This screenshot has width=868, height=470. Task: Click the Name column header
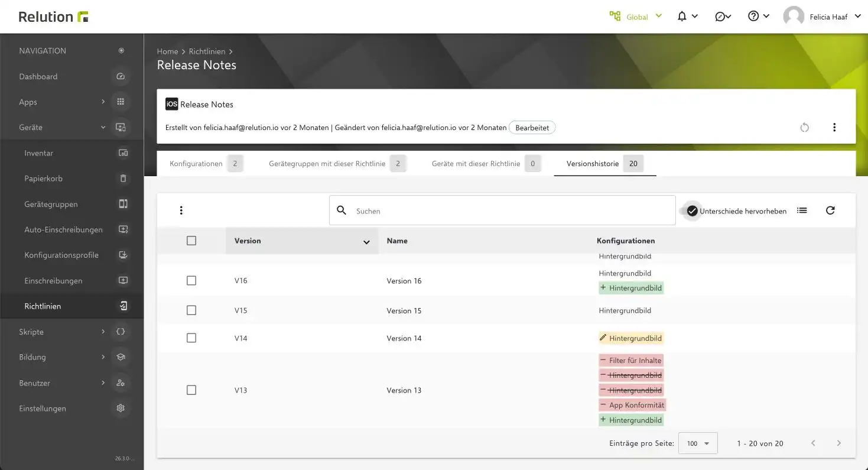tap(397, 241)
